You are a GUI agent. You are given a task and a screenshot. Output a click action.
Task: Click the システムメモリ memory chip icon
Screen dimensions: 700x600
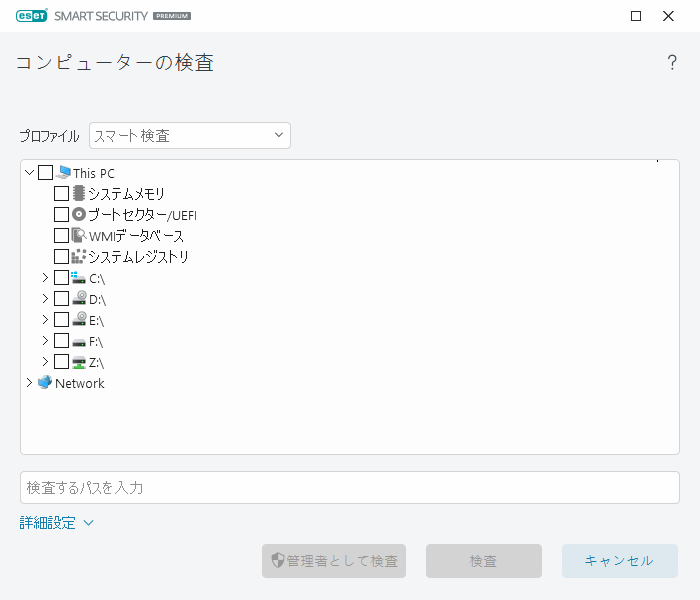(79, 194)
